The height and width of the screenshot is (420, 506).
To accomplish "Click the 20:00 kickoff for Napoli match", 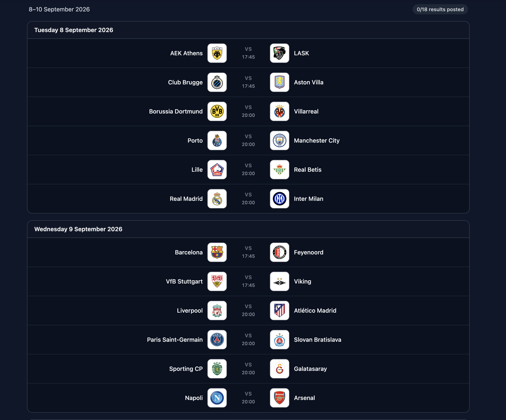I will click(x=248, y=402).
